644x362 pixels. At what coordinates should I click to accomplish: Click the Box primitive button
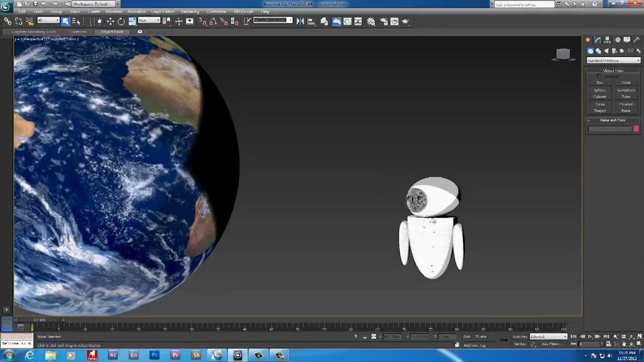[x=600, y=82]
